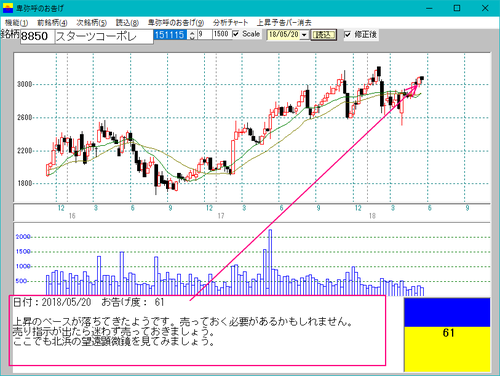Click the message line starting 売り指示が出たら
Screen dimensions: 500x376
[113, 332]
